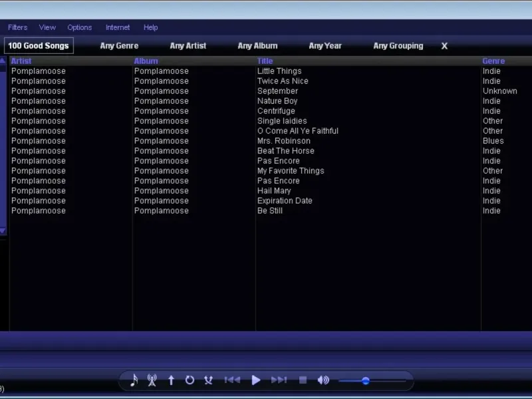The height and width of the screenshot is (399, 532).
Task: Mute audio using speaker icon
Action: pyautogui.click(x=323, y=380)
